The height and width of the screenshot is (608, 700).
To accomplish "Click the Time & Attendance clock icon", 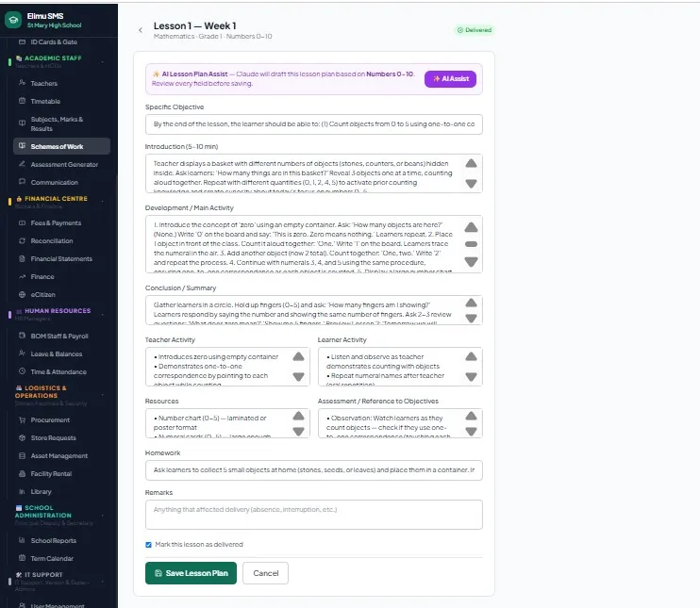I will pos(22,371).
